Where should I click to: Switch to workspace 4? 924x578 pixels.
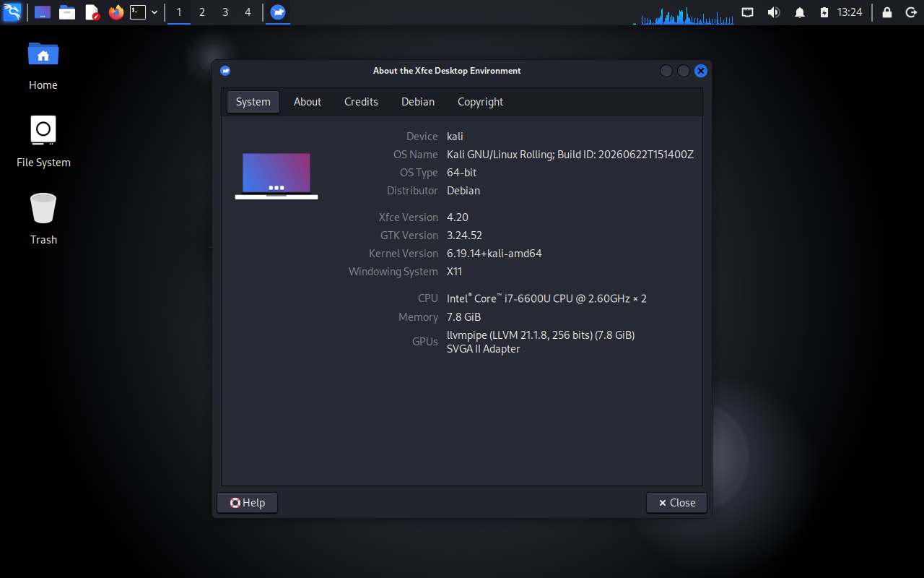(x=248, y=12)
